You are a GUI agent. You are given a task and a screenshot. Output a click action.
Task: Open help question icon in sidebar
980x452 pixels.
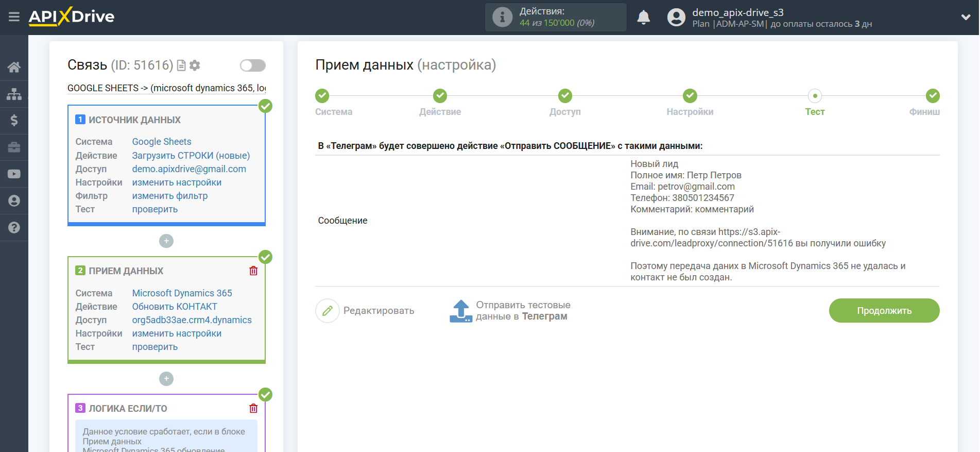tap(14, 227)
